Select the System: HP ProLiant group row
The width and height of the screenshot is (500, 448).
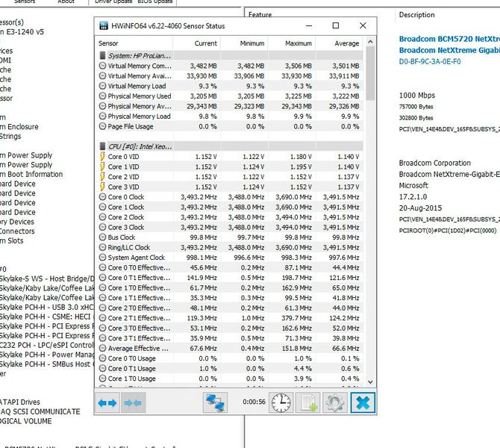[x=231, y=55]
